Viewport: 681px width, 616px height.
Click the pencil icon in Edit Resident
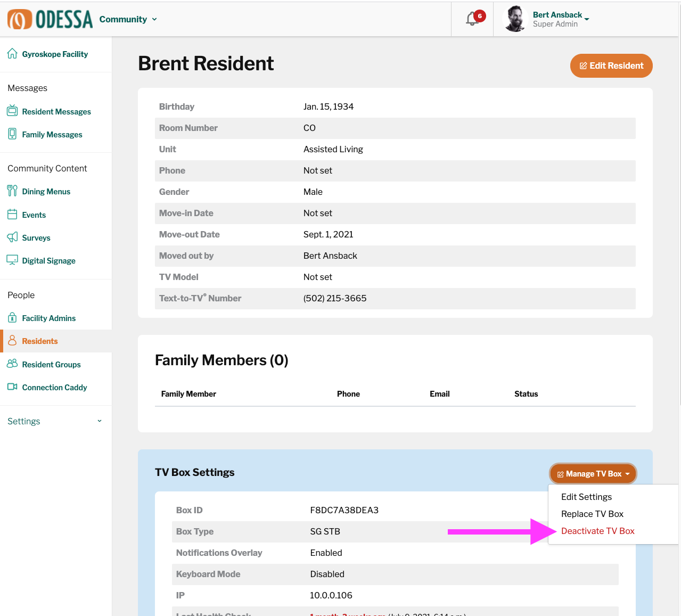point(583,65)
